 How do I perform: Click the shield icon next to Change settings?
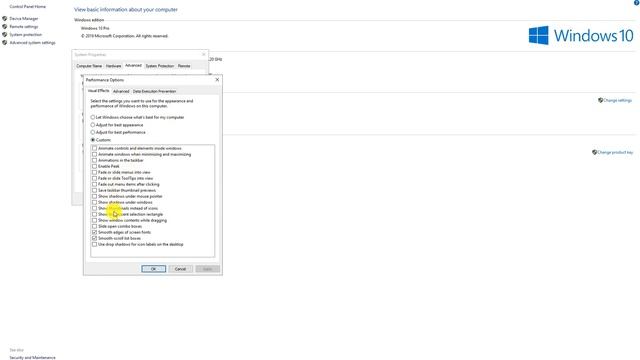coord(600,100)
